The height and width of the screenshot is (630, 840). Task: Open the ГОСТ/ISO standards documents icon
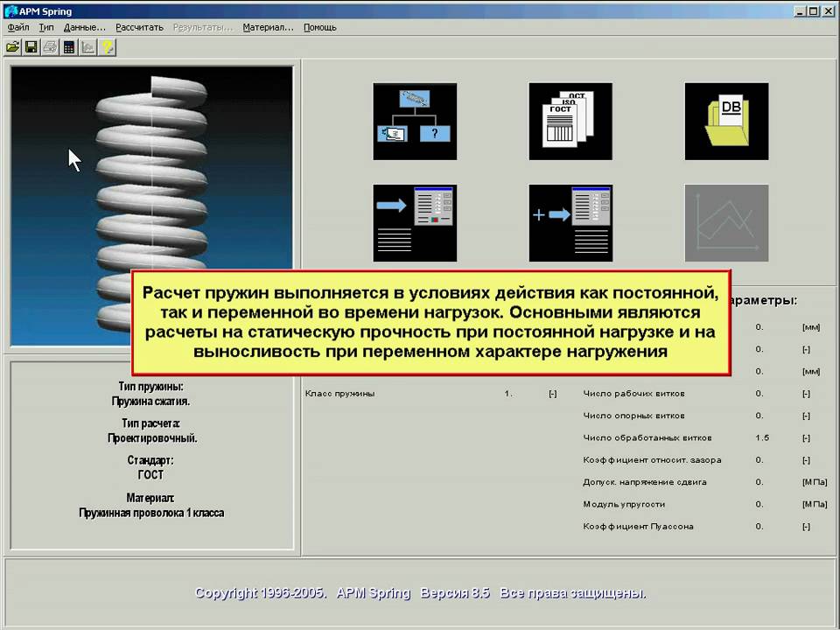pyautogui.click(x=570, y=121)
